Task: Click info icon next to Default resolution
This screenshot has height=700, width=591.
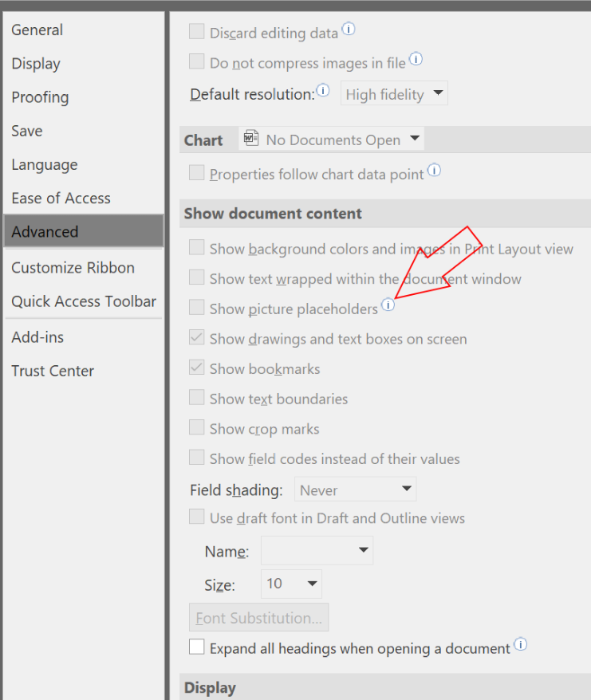Action: coord(323,90)
